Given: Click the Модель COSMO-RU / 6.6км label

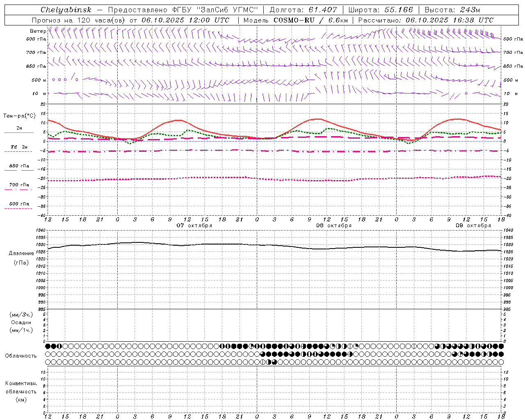Looking at the screenshot, I should pyautogui.click(x=296, y=20).
